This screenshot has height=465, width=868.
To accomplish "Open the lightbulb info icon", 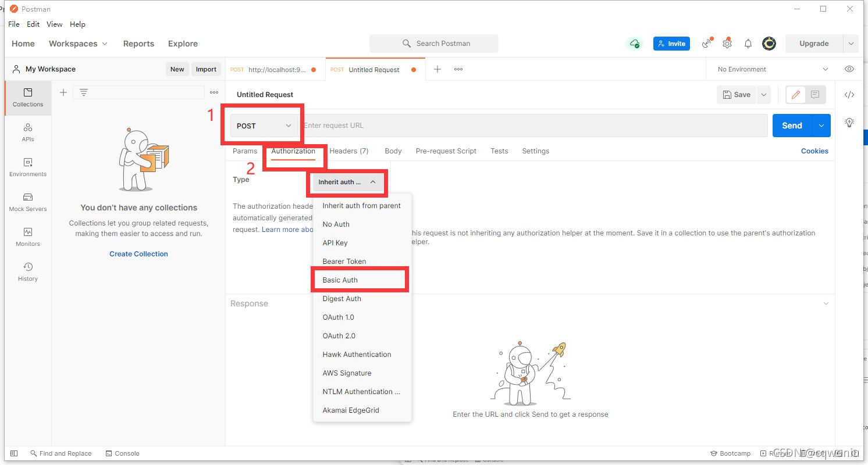I will [x=849, y=122].
